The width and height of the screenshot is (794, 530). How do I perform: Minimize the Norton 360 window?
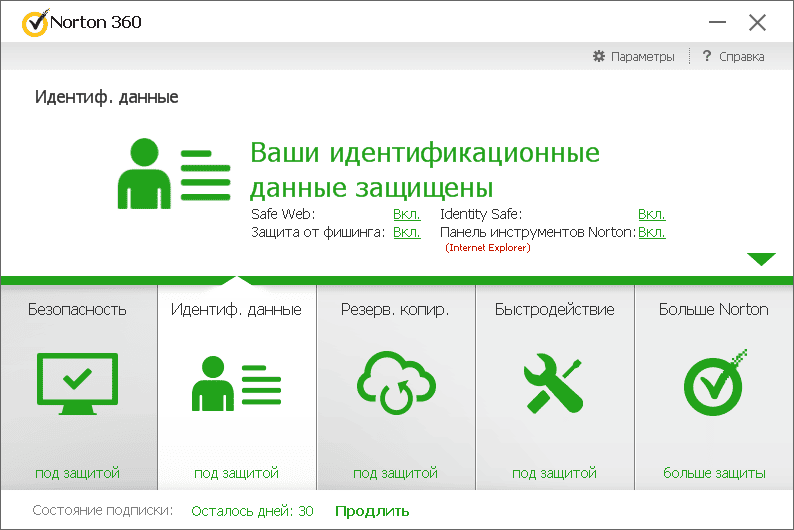(x=717, y=22)
